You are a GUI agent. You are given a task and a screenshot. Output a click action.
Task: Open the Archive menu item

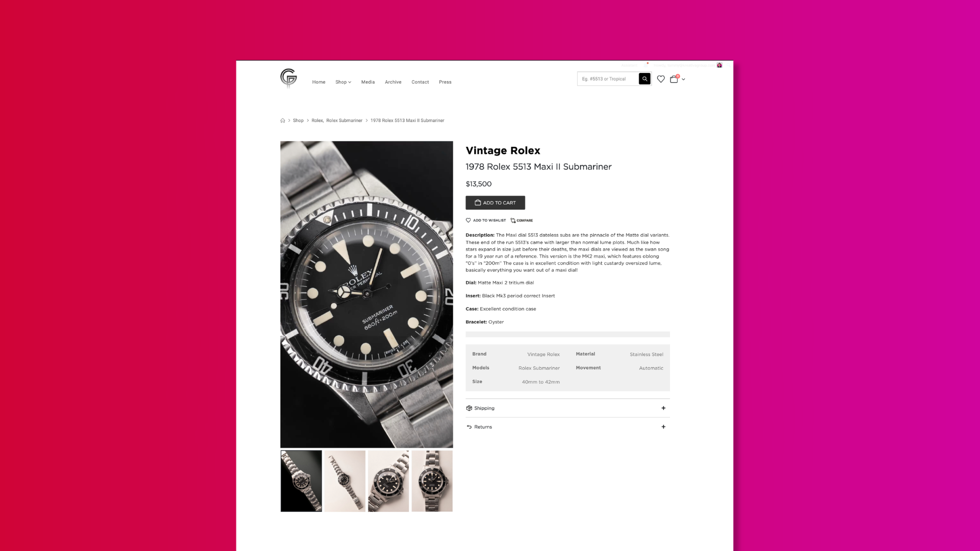(393, 82)
